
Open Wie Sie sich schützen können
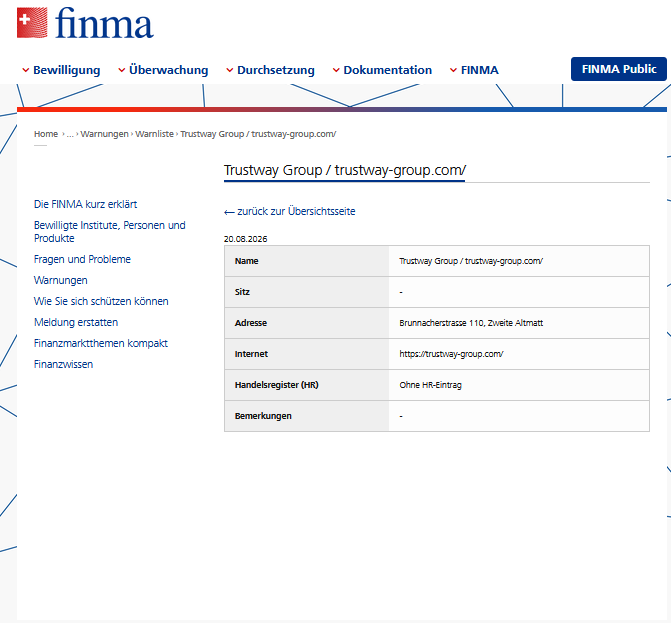pos(101,301)
